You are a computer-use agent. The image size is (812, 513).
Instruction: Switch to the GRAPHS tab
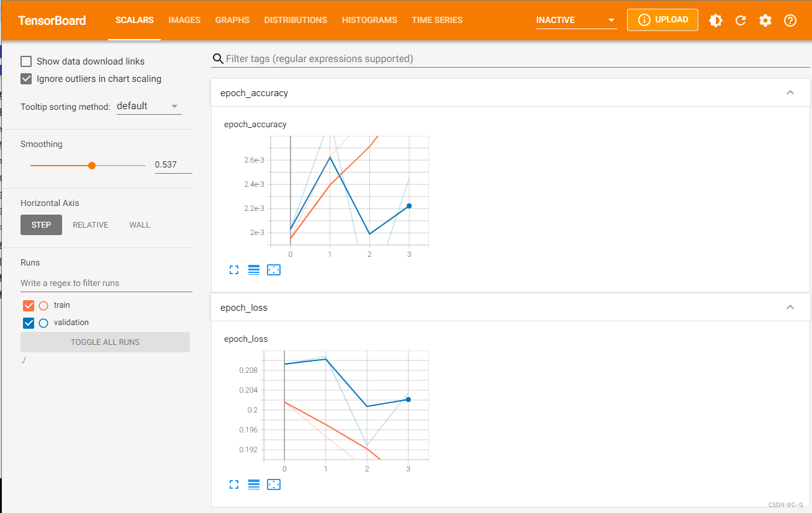(x=232, y=20)
